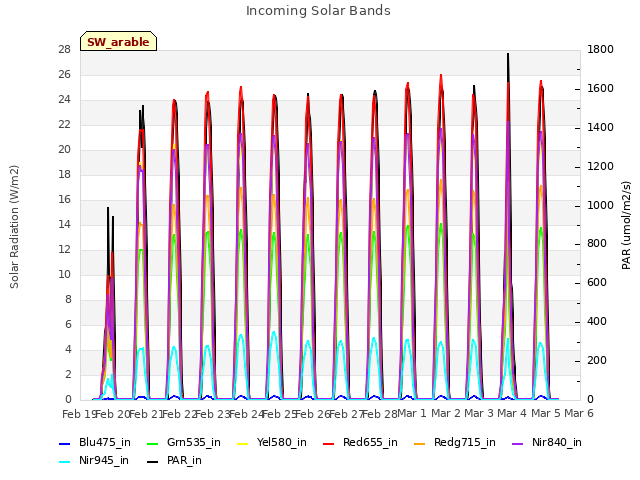Viewport: 640px width, 480px height.
Task: Click the Feb 28 x-axis date label
Action: 380,414
